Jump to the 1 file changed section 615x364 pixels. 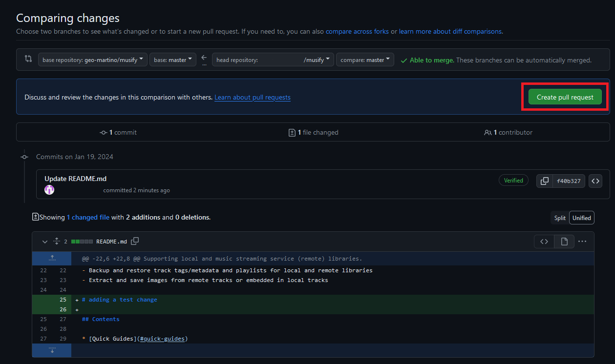click(x=314, y=132)
